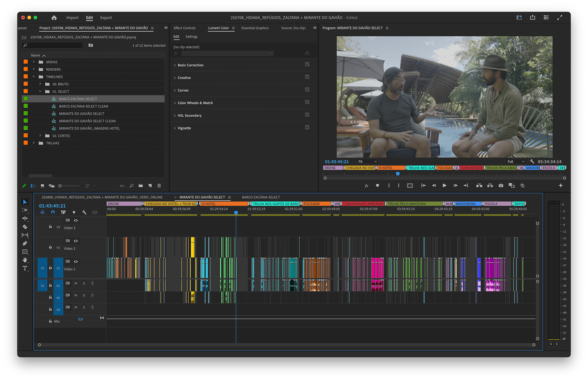Click the trash Clear icon in Project panel
The width and height of the screenshot is (588, 380).
coord(159,185)
